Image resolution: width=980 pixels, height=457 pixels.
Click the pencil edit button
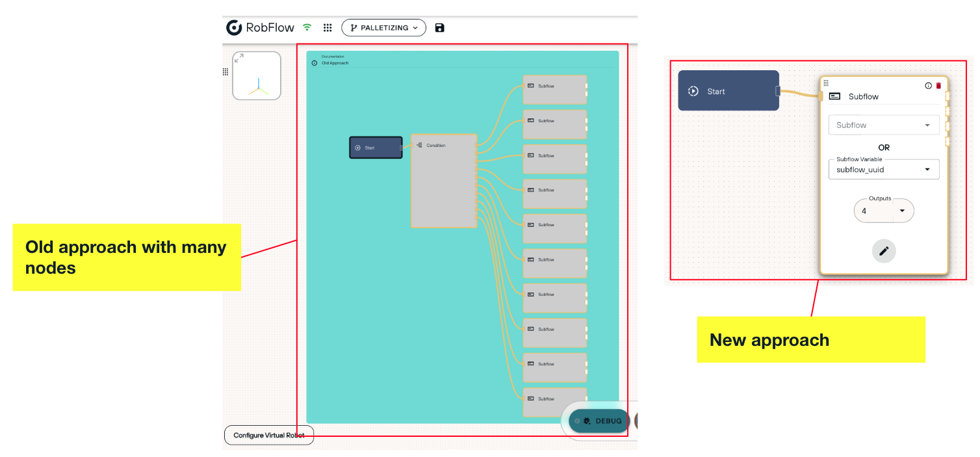tap(884, 251)
